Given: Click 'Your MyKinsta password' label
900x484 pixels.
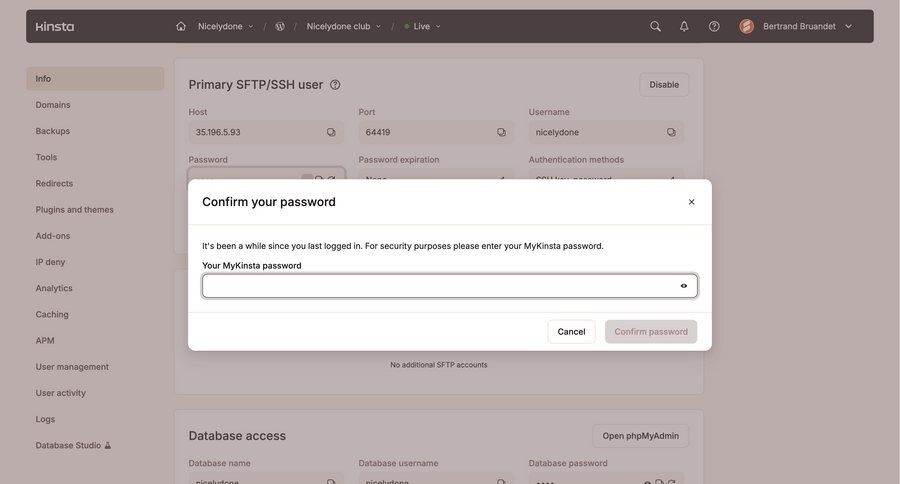Looking at the screenshot, I should coord(251,266).
